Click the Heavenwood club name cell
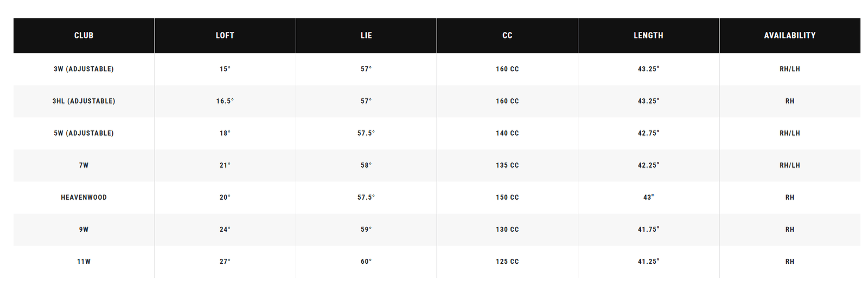Screen dimensions: 868x286 click(x=84, y=197)
